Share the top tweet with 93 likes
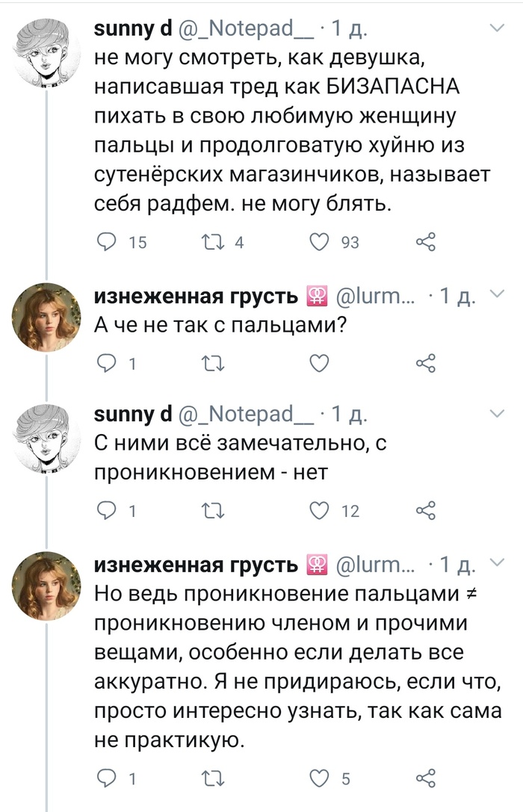Image resolution: width=523 pixels, height=812 pixels. [x=425, y=241]
